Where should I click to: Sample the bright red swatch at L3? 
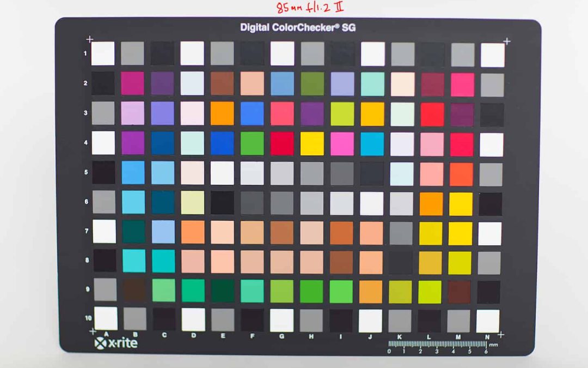point(432,113)
